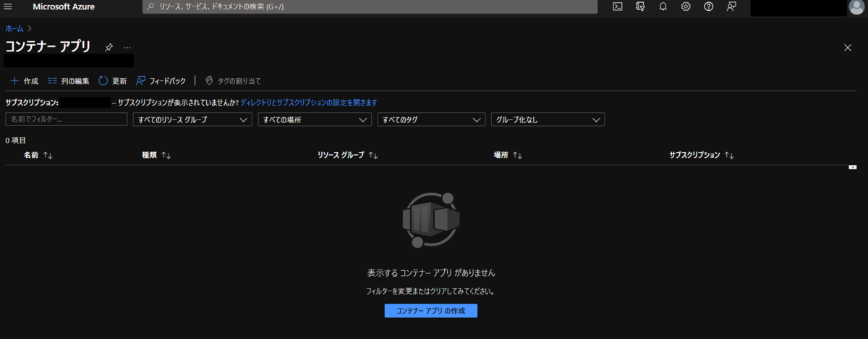Click the user account avatar
This screenshot has height=339, width=868.
[856, 7]
